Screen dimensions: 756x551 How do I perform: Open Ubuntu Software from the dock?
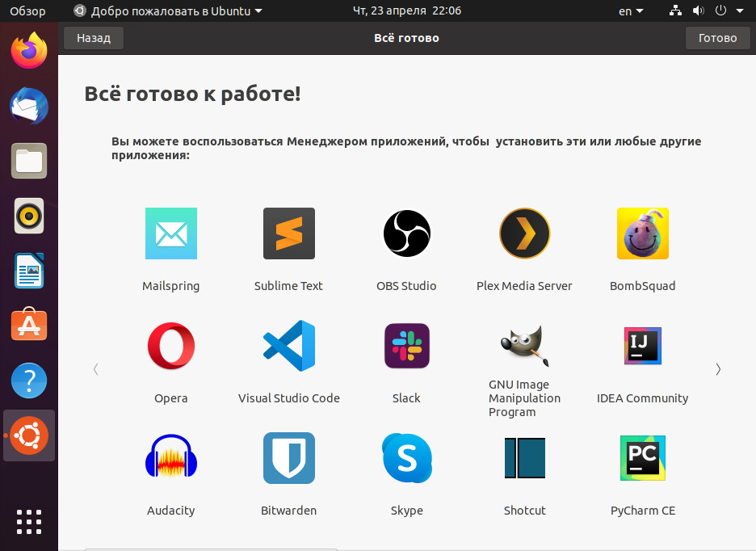[29, 326]
